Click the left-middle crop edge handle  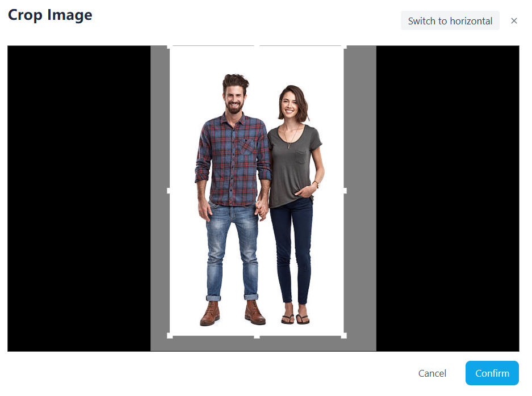169,191
